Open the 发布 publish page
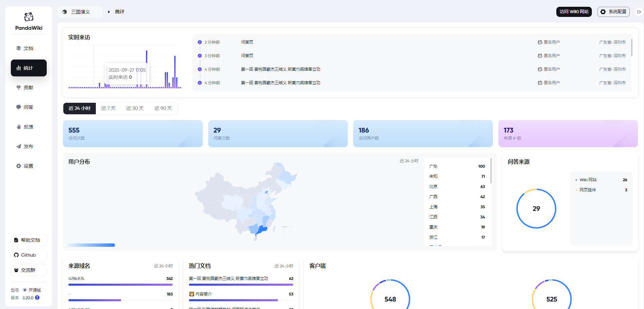 pos(29,146)
